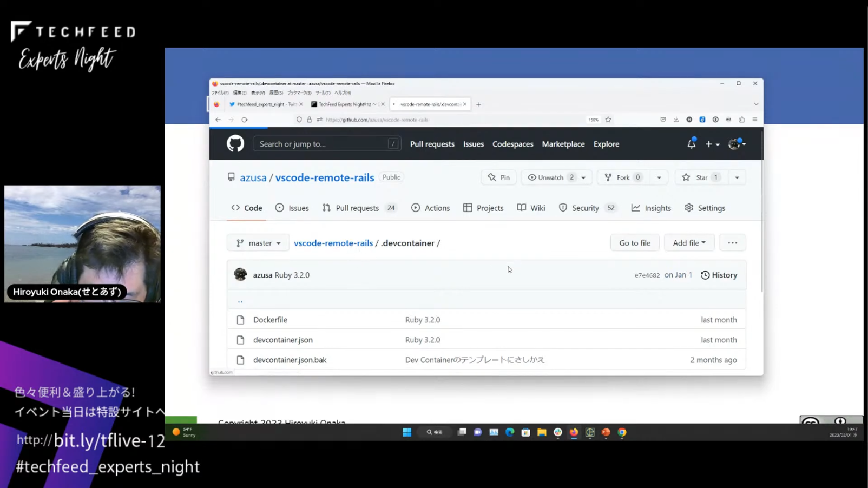This screenshot has height=488, width=868.
Task: Open the three-dots more options menu
Action: pyautogui.click(x=732, y=243)
